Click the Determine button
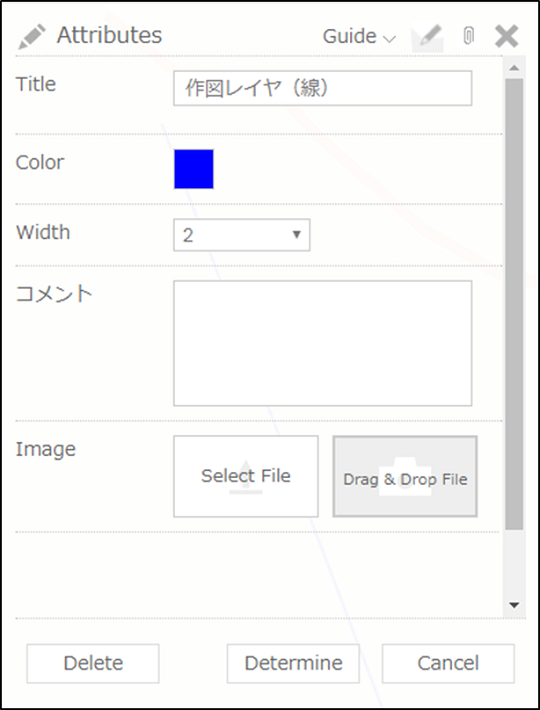540x710 pixels. (x=293, y=663)
